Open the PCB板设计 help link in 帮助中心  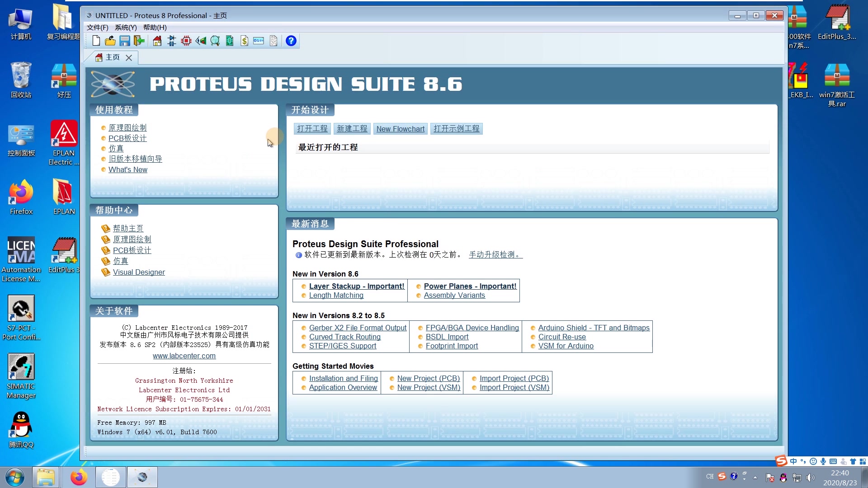pyautogui.click(x=132, y=250)
